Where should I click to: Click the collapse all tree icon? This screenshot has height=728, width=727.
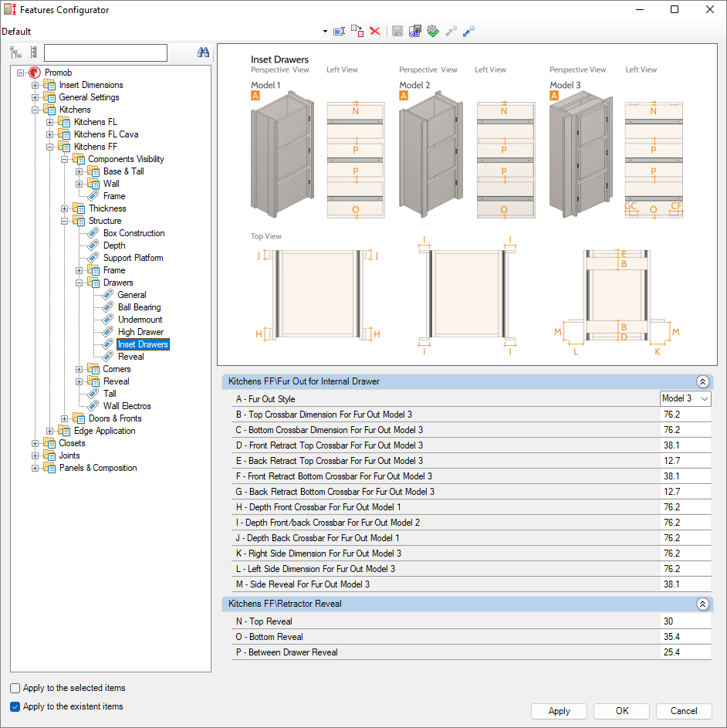[x=33, y=52]
